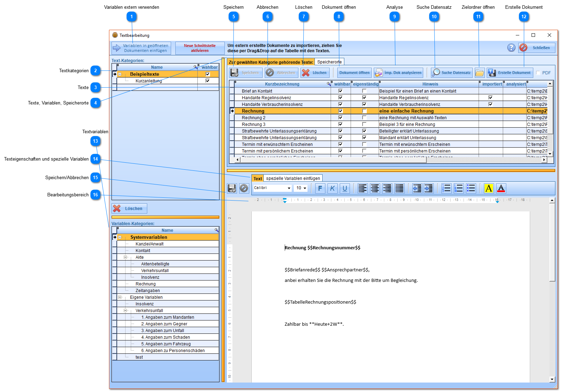Click the bold F formatting icon
This screenshot has height=392, width=561.
click(x=320, y=189)
